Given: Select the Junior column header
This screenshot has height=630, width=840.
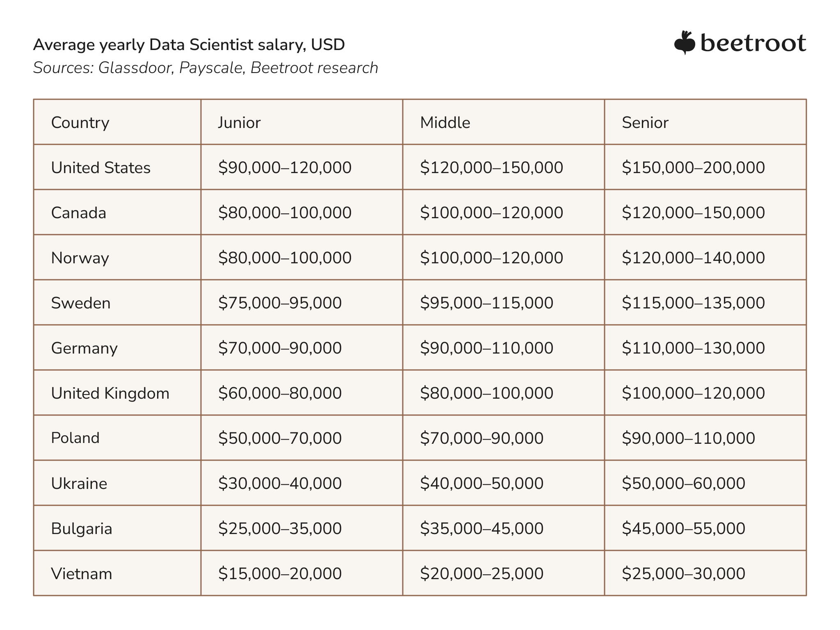Looking at the screenshot, I should pyautogui.click(x=239, y=122).
